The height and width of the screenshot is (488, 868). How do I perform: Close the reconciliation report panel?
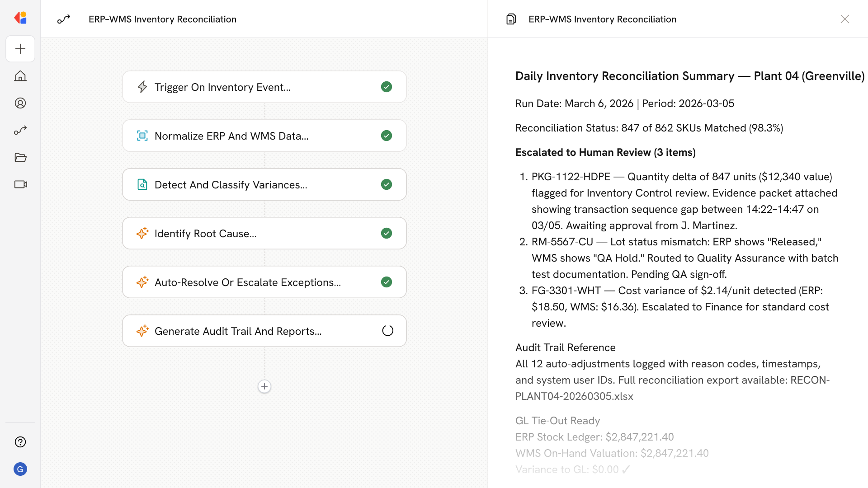point(844,19)
